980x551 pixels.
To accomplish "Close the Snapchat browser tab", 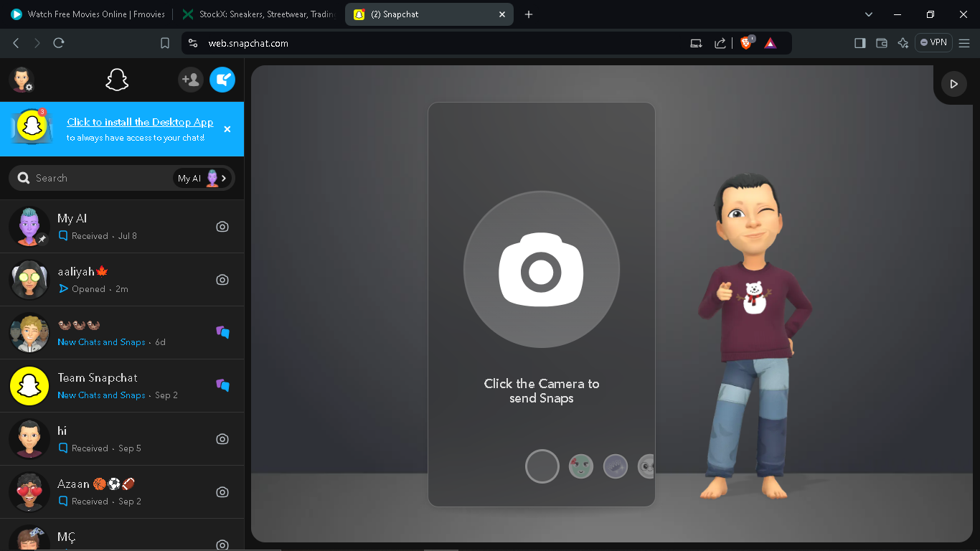I will coord(502,14).
